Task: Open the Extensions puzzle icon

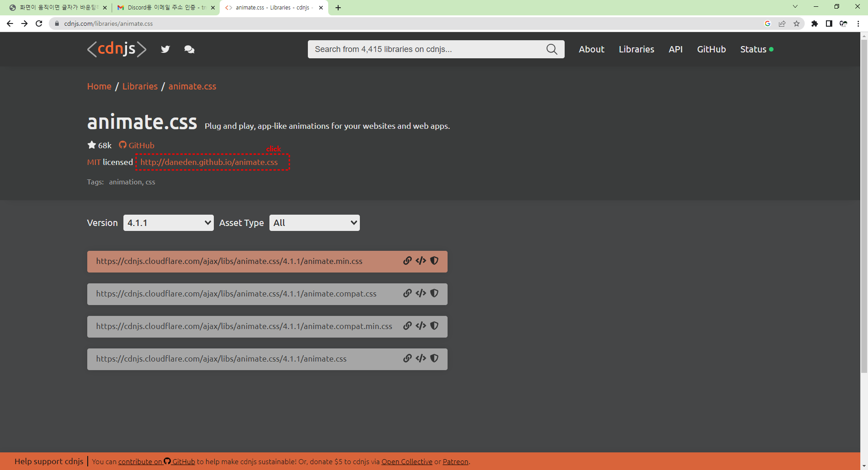Action: click(x=815, y=23)
